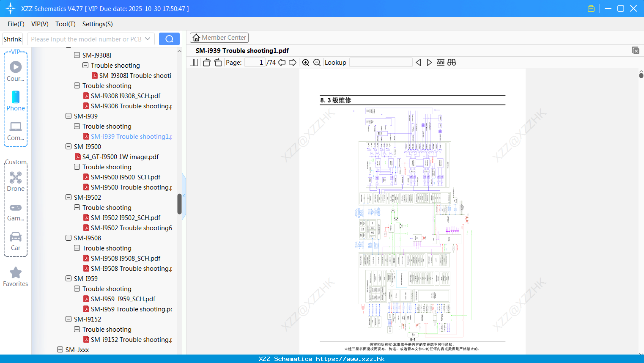644x363 pixels.
Task: Open the Member Center
Action: tap(219, 37)
